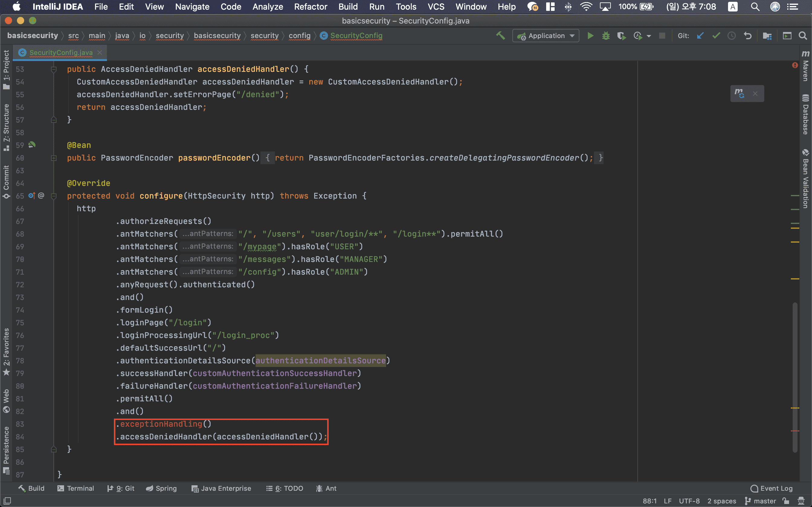Viewport: 812px width, 507px height.
Task: Click Git Commit green checkmark icon
Action: [716, 36]
